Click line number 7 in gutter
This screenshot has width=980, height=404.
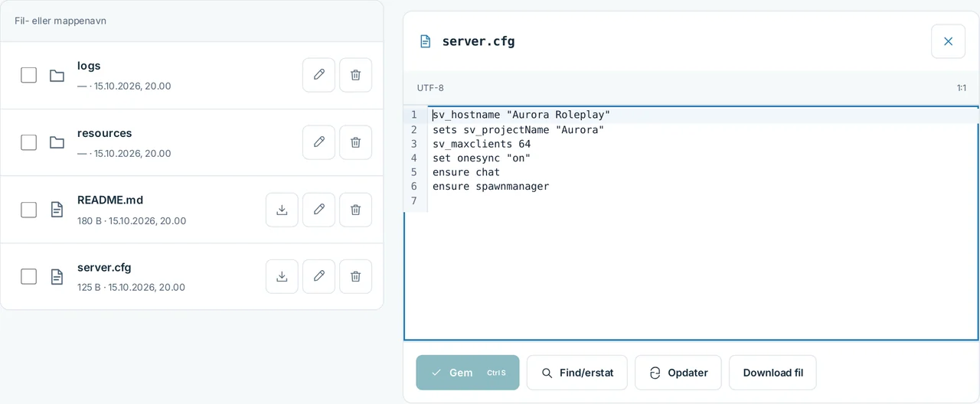[x=414, y=200]
